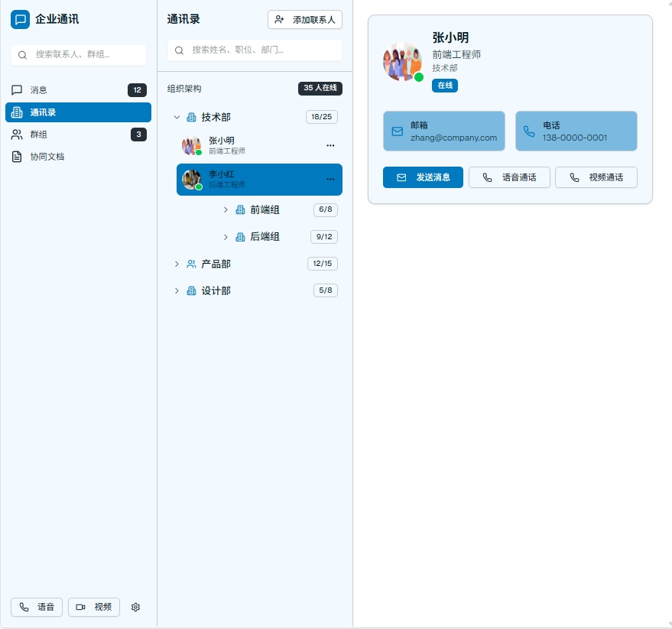The image size is (672, 629).
Task: Click the settings gear icon
Action: click(135, 607)
